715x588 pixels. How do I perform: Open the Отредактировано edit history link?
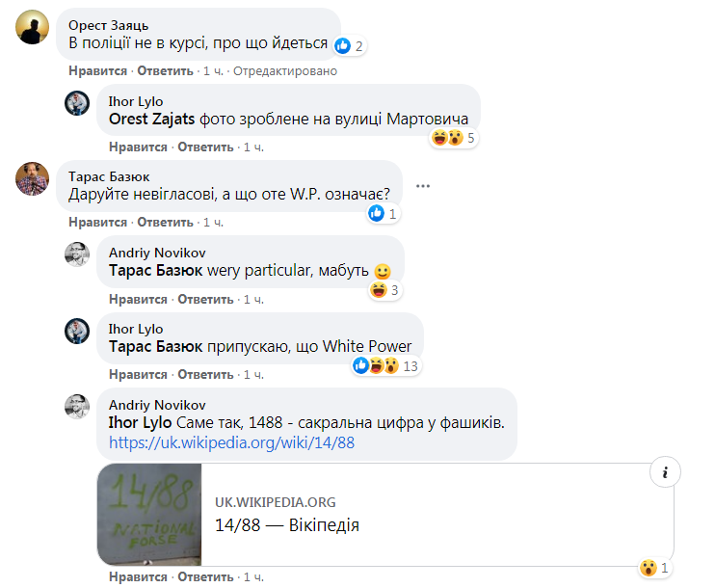285,71
